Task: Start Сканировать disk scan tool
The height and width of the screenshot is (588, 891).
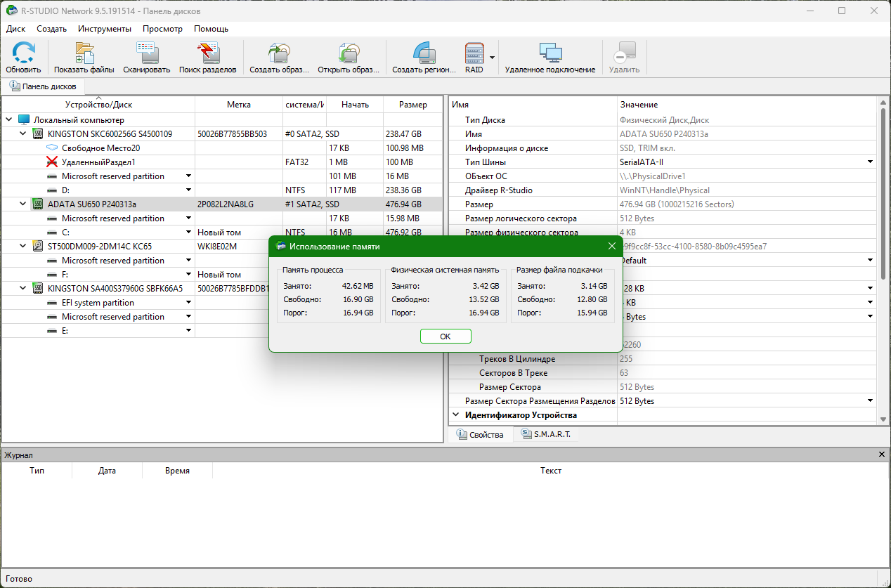Action: pyautogui.click(x=146, y=57)
